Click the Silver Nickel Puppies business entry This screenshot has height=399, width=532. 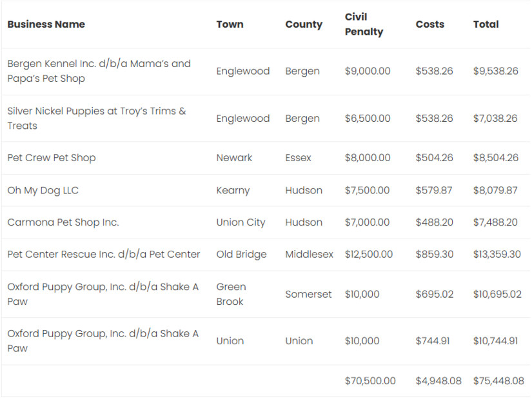point(96,119)
